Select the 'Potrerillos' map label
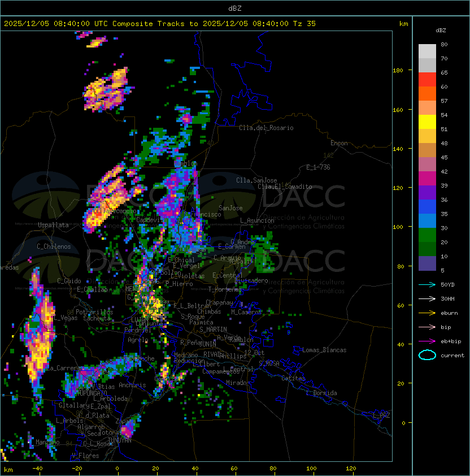Image resolution: width=470 pixels, height=476 pixels. pos(94,312)
